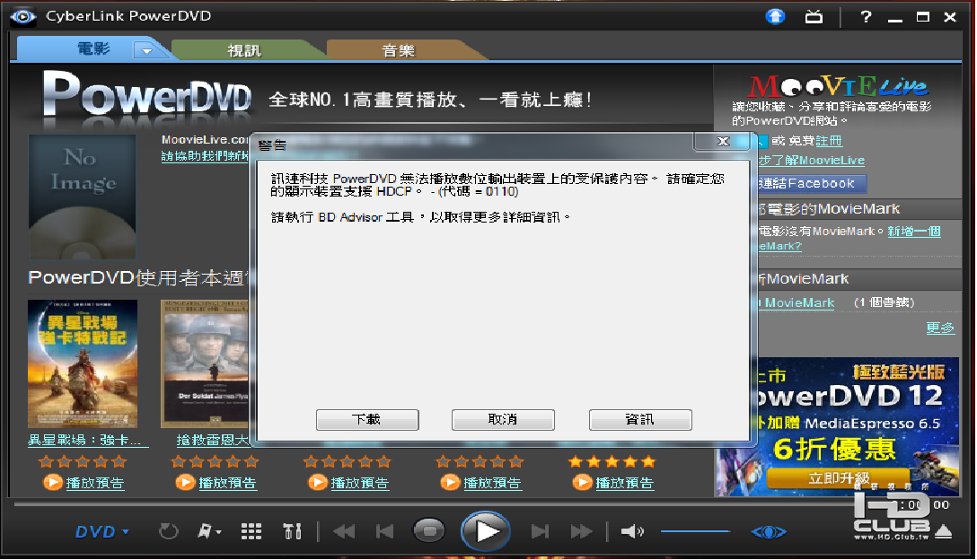The image size is (977, 560).
Task: Toggle the TrueTheater eye icon
Action: pyautogui.click(x=769, y=532)
